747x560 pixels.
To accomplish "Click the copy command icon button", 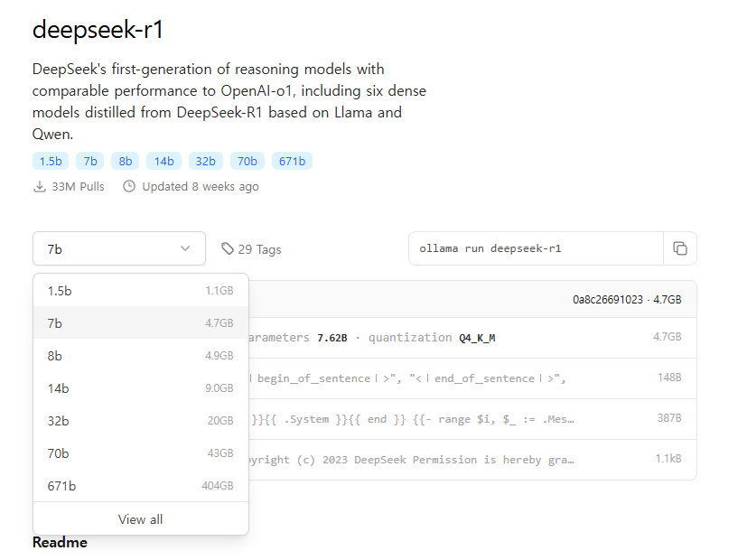I will click(x=680, y=248).
